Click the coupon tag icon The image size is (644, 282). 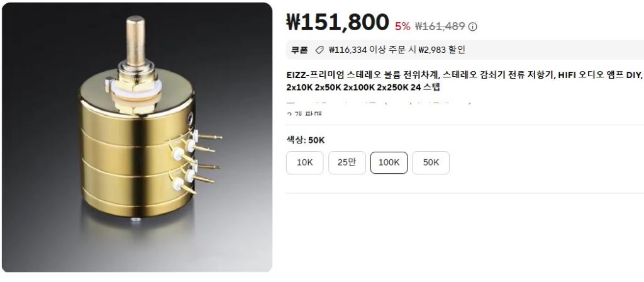(319, 50)
